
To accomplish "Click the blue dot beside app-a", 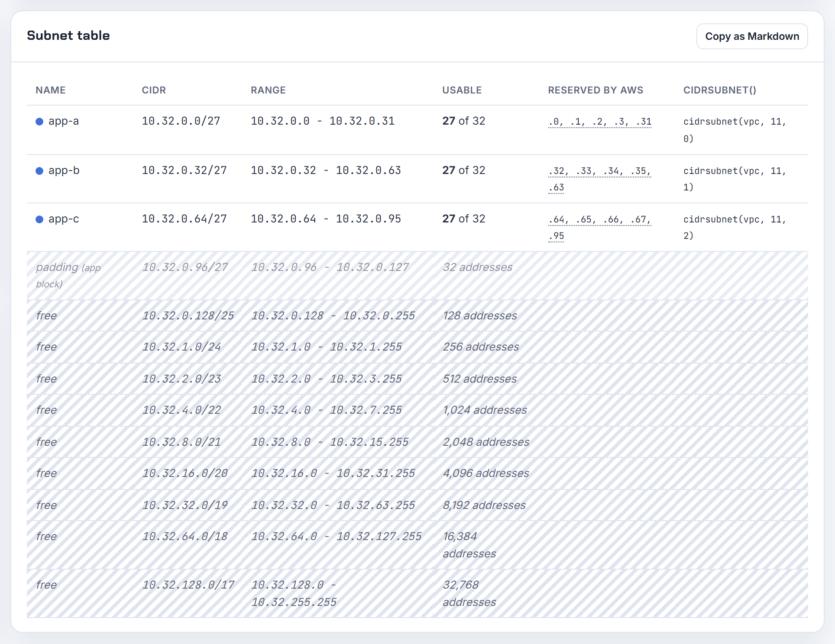I will point(39,122).
